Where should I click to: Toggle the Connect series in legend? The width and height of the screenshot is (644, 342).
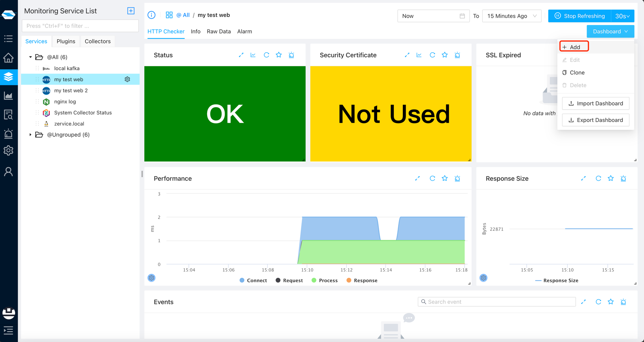[x=253, y=280]
